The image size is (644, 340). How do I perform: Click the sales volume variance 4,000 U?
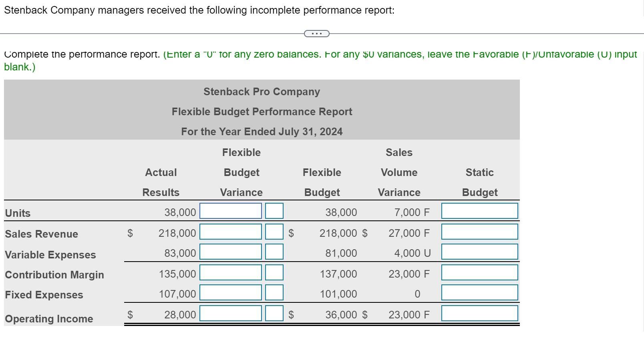tap(413, 253)
